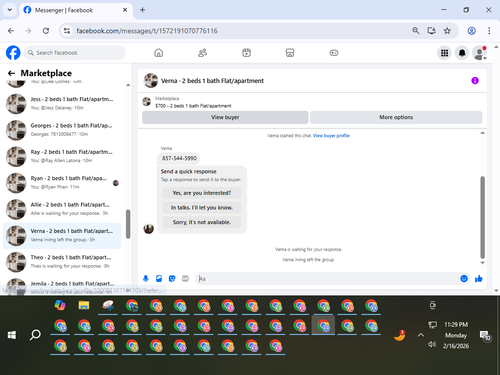Screen dimensions: 500x375
Task: Record a voice clip with microphone icon
Action: coord(146,278)
